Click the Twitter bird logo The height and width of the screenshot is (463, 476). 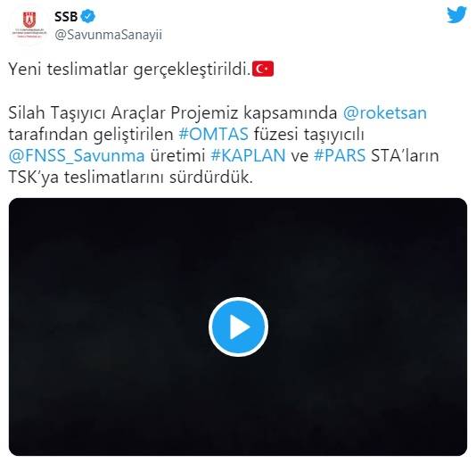tap(456, 14)
